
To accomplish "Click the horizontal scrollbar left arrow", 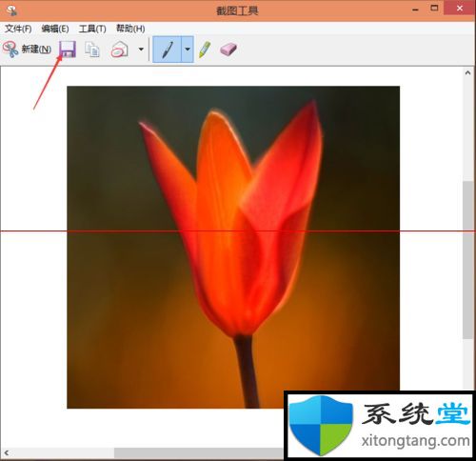I will pyautogui.click(x=7, y=452).
